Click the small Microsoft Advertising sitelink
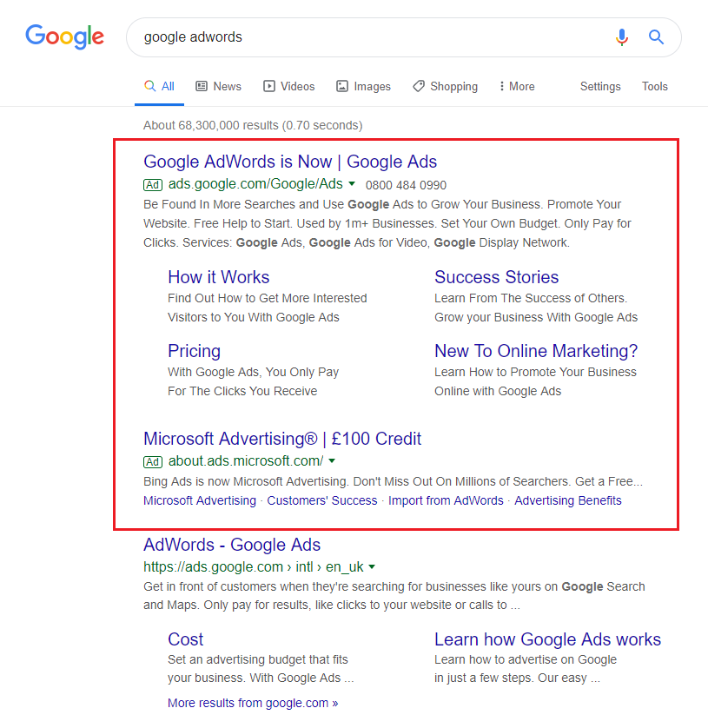 click(x=200, y=500)
